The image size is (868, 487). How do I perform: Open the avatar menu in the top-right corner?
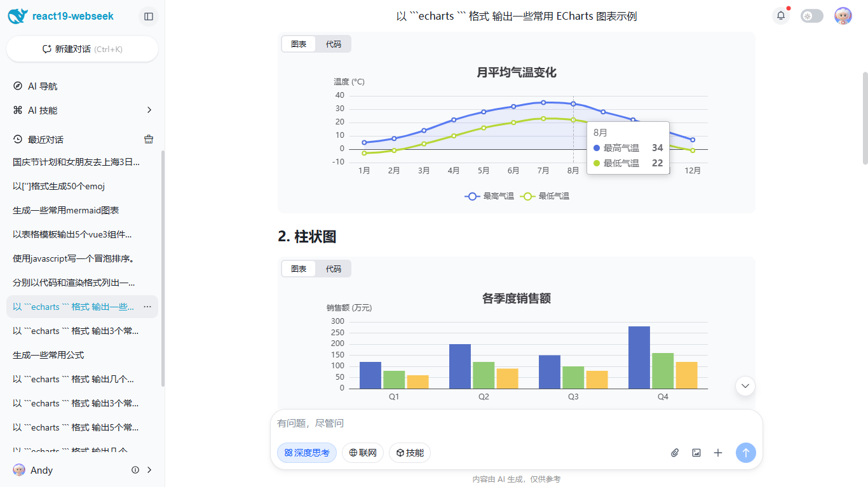[x=843, y=16]
